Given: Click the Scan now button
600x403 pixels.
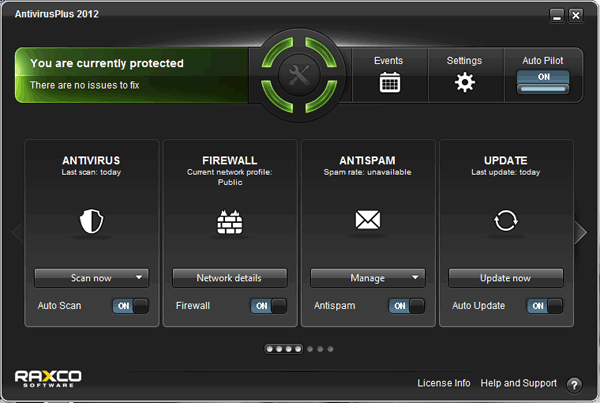Looking at the screenshot, I should pos(91,278).
